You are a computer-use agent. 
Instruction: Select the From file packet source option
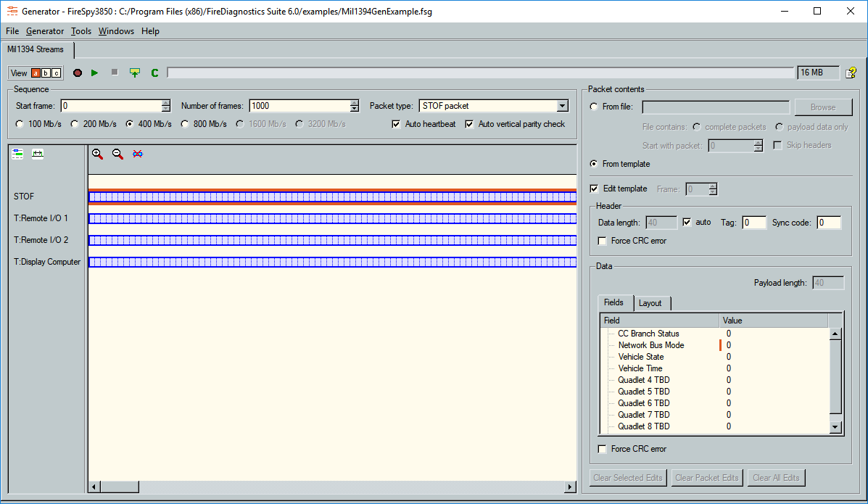(x=593, y=106)
